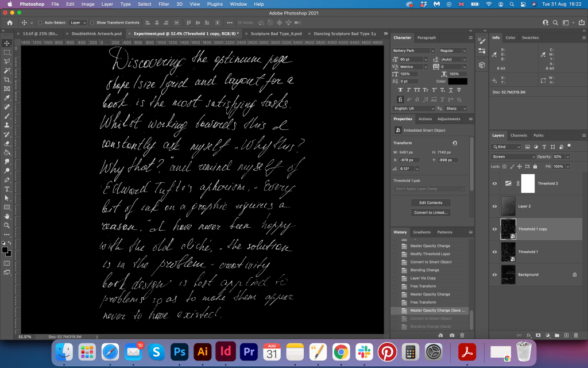Switch to the Channels tab
This screenshot has height=368, width=588.
pyautogui.click(x=519, y=136)
